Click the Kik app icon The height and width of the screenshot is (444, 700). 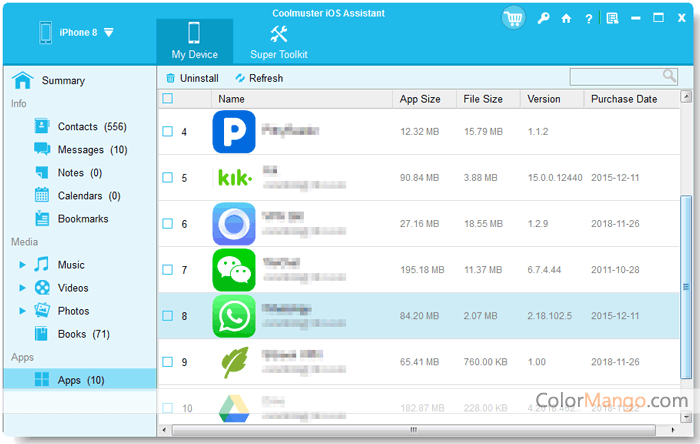(233, 178)
